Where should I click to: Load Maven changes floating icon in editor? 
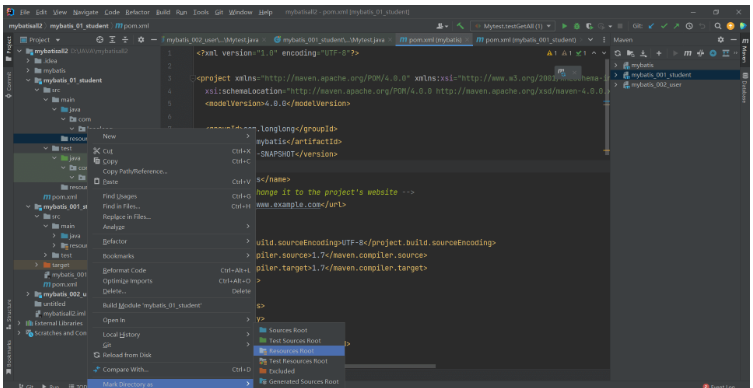pyautogui.click(x=561, y=73)
